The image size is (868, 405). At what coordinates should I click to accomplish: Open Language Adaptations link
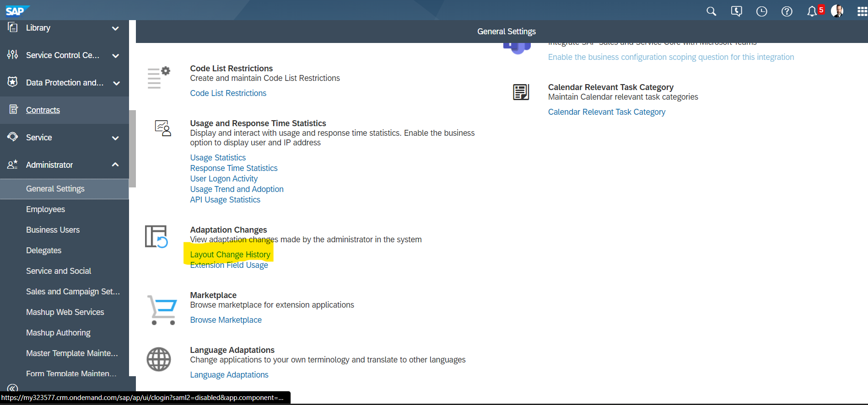(x=229, y=375)
